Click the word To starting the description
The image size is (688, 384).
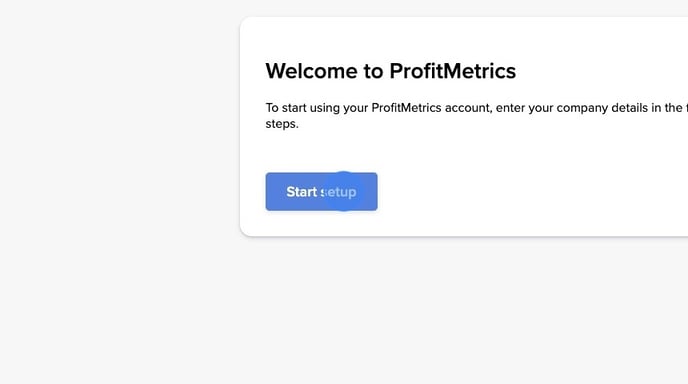click(x=272, y=108)
